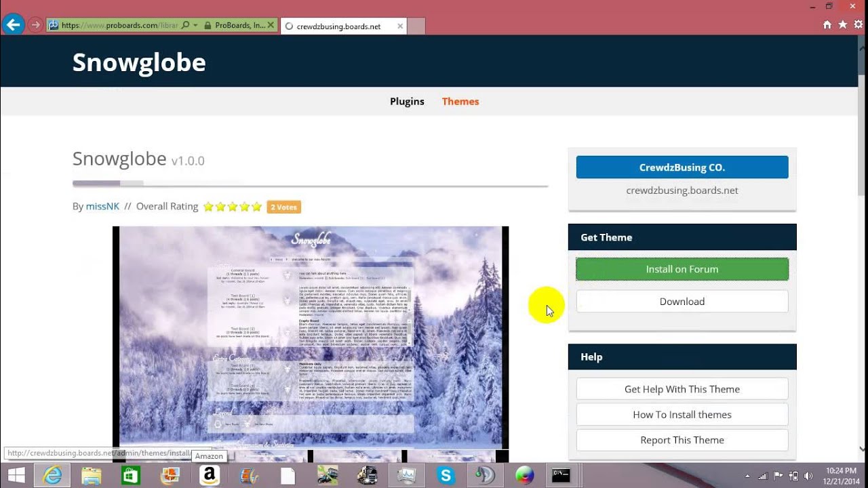Screen dimensions: 868x488
Task: Click crewdzbusing.boards.net text
Action: coord(682,190)
